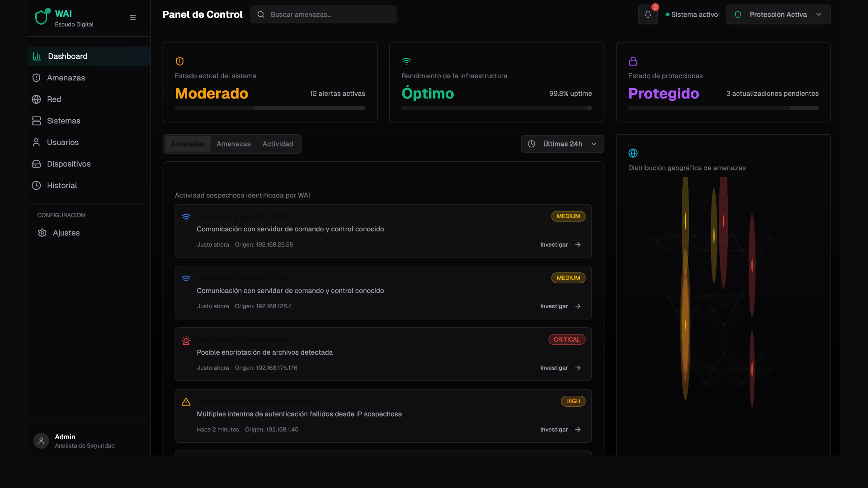868x488 pixels.
Task: Click the shield icon in Protección Activa
Action: pos(738,14)
